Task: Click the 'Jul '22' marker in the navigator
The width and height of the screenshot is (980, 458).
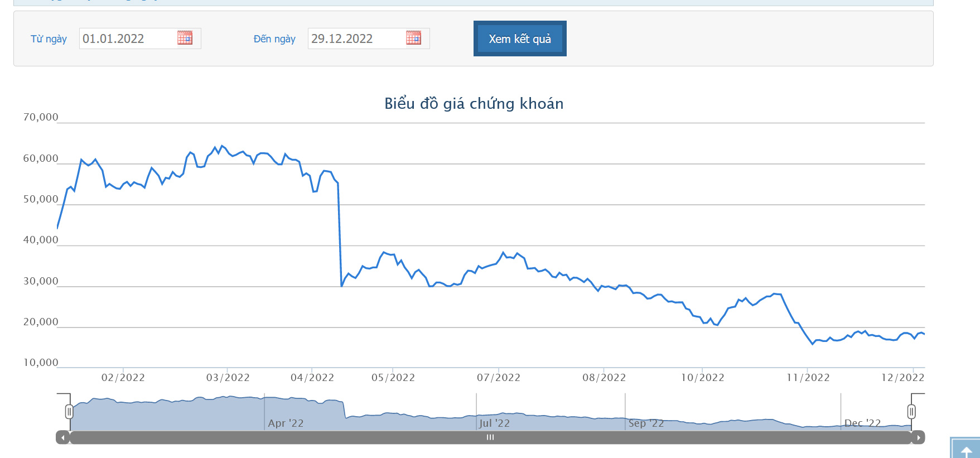Action: point(494,423)
